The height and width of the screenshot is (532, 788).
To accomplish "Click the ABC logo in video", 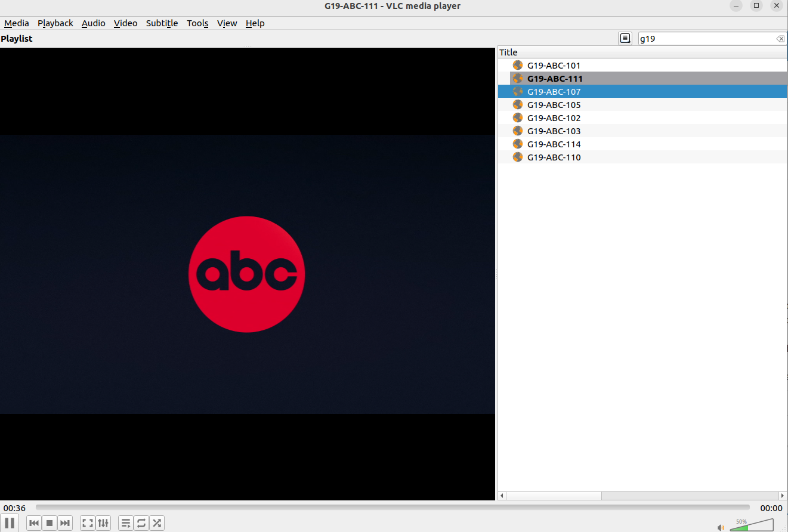I will point(246,274).
